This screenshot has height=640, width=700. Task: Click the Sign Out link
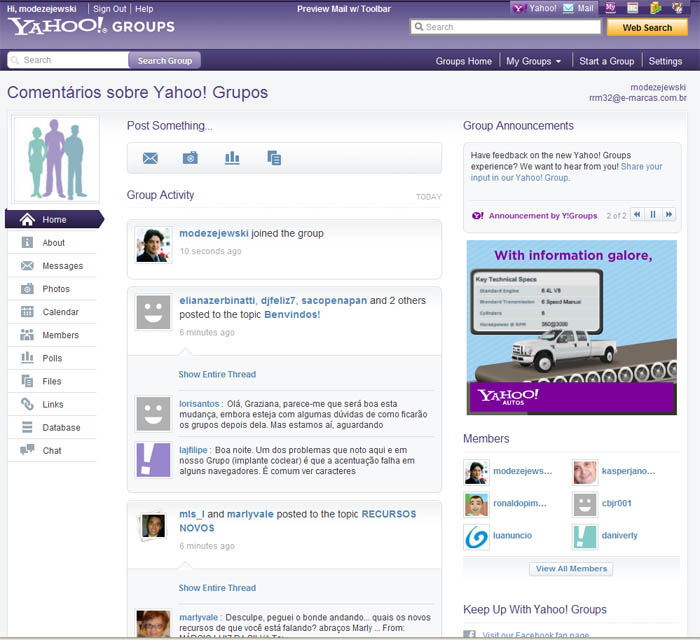(109, 9)
